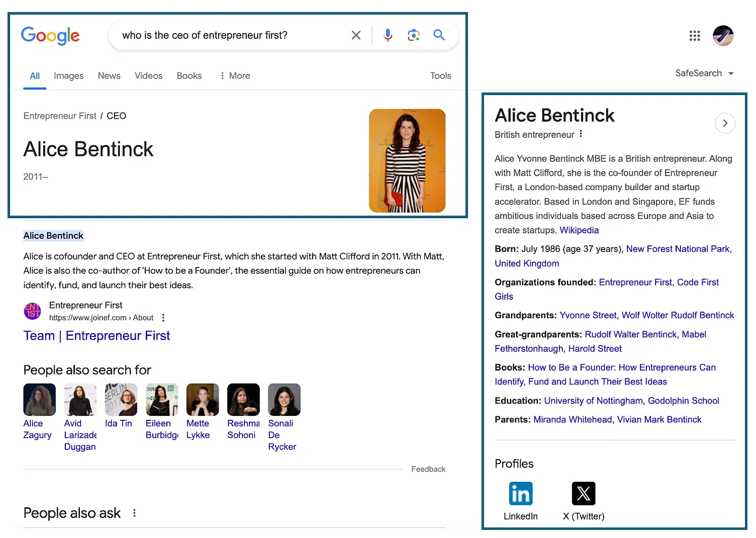The height and width of the screenshot is (538, 756).
Task: Select Sonali De Rycker from related people
Action: pyautogui.click(x=284, y=418)
